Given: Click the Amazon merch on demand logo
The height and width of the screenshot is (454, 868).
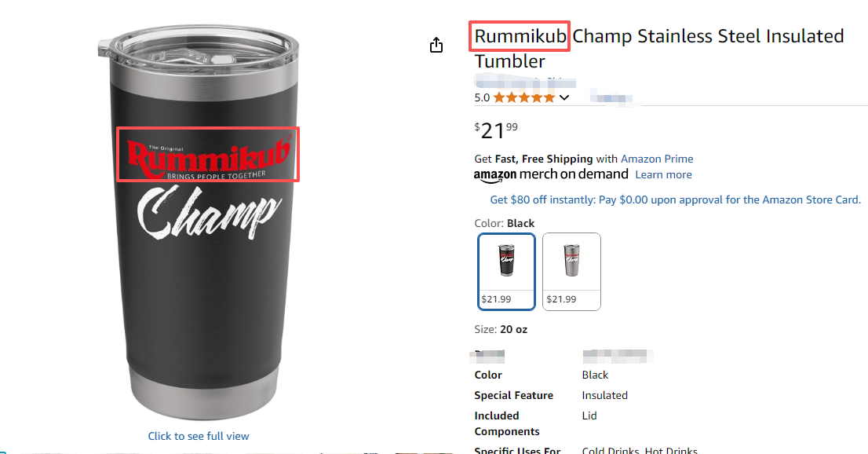Looking at the screenshot, I should [x=551, y=174].
